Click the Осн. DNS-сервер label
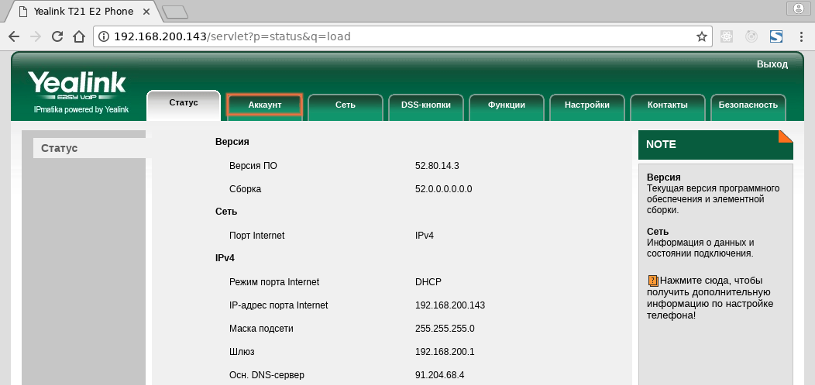Viewport: 815px width, 385px height. (267, 375)
